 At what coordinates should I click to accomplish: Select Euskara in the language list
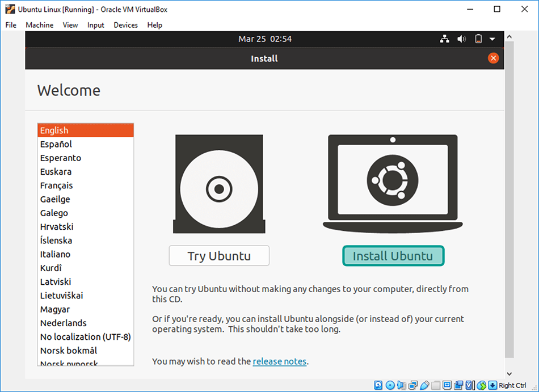(x=86, y=171)
